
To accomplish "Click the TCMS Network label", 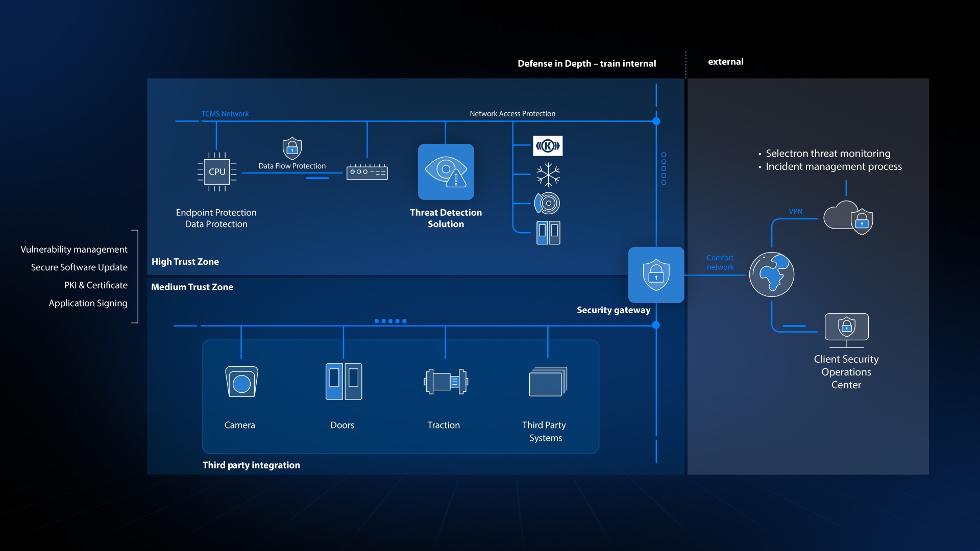I will pos(225,114).
